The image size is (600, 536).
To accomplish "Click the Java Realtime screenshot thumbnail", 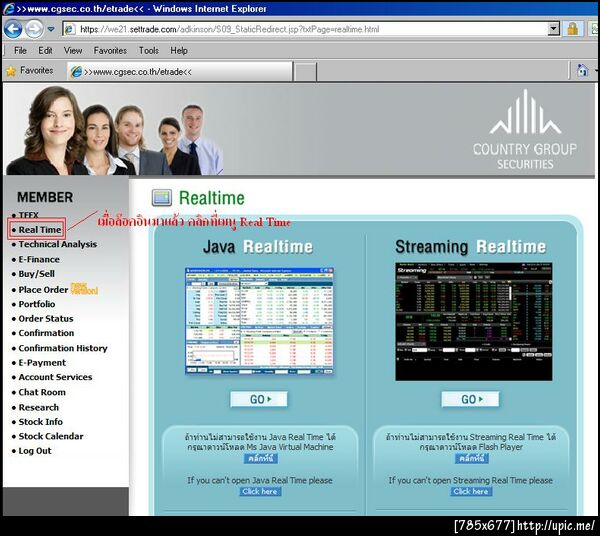I will coord(259,321).
